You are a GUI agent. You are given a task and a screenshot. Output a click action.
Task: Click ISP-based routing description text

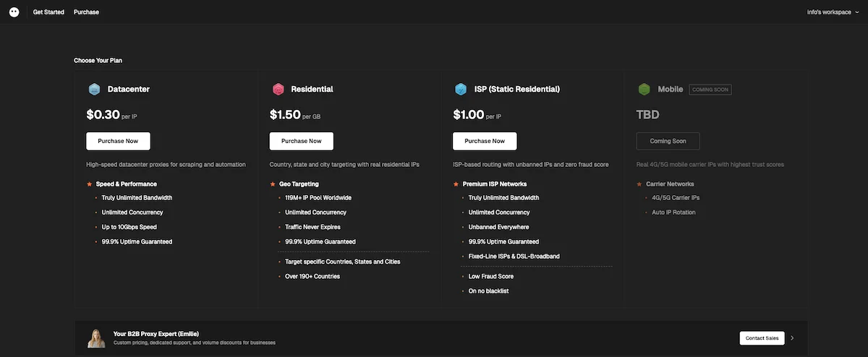[x=530, y=165]
